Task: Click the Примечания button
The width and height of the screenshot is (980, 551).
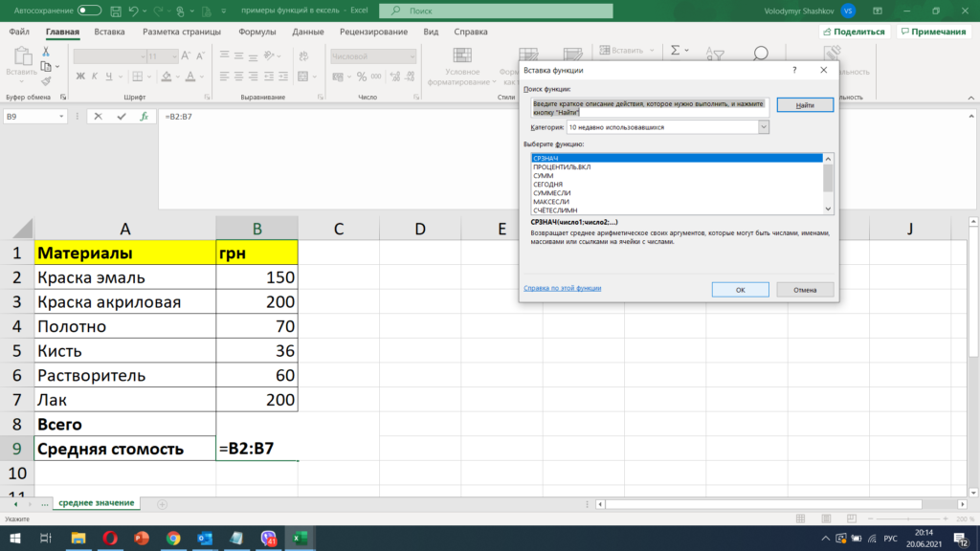Action: [934, 32]
